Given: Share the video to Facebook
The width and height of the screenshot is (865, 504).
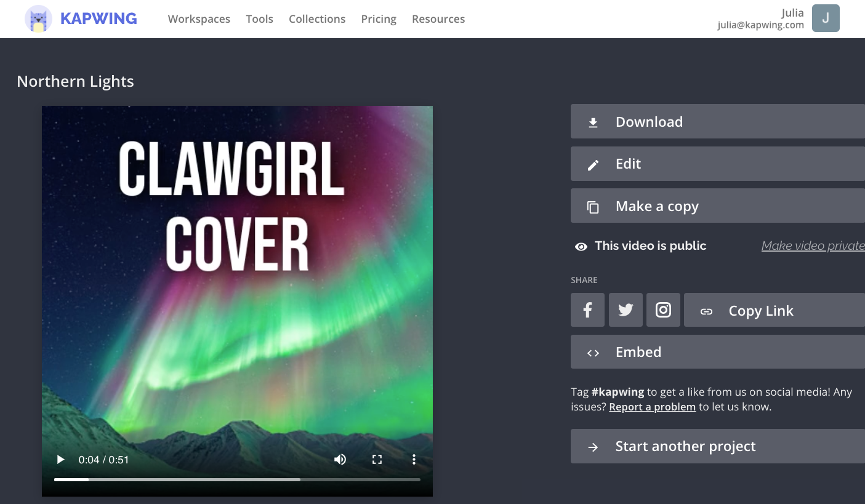Looking at the screenshot, I should [x=587, y=310].
